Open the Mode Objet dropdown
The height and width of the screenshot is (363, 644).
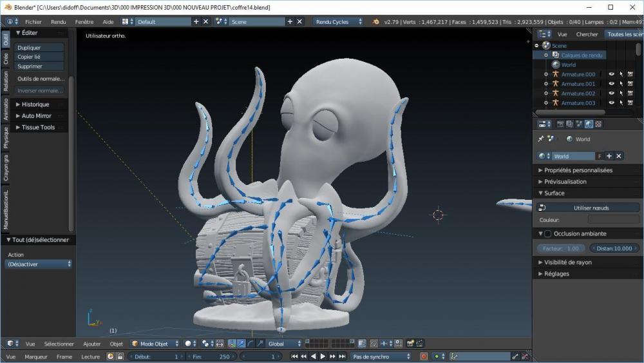154,344
